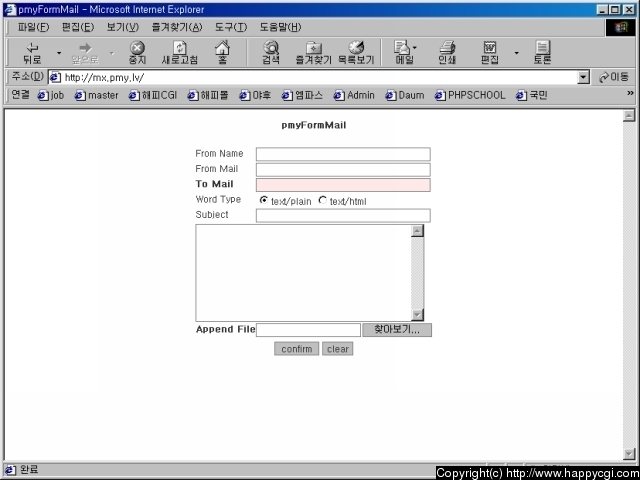Viewport: 640px width, 480px height.
Task: Open the 해피몰 favorite link
Action: tap(208, 96)
